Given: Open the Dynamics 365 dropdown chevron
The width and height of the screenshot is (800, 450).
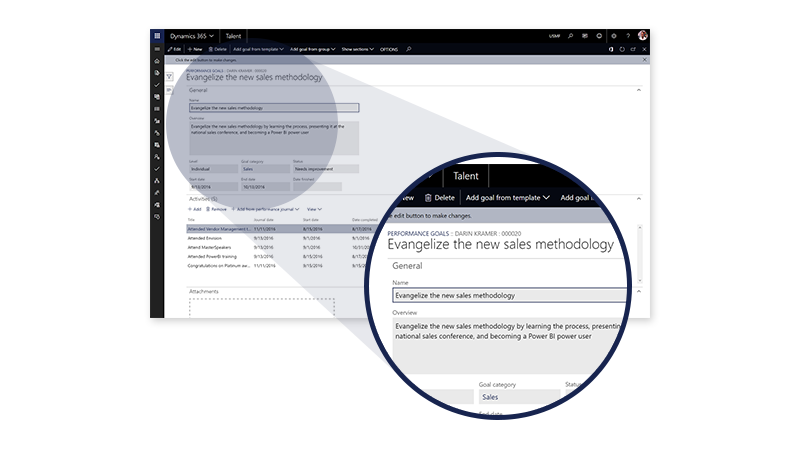Looking at the screenshot, I should pyautogui.click(x=211, y=36).
